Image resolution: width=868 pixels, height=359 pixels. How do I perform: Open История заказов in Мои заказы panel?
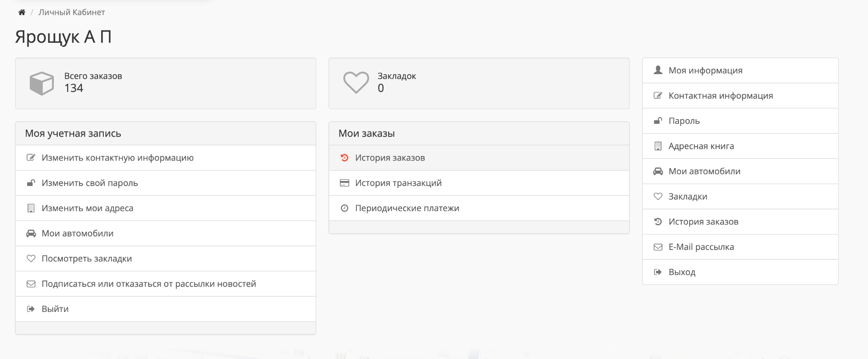pos(390,158)
